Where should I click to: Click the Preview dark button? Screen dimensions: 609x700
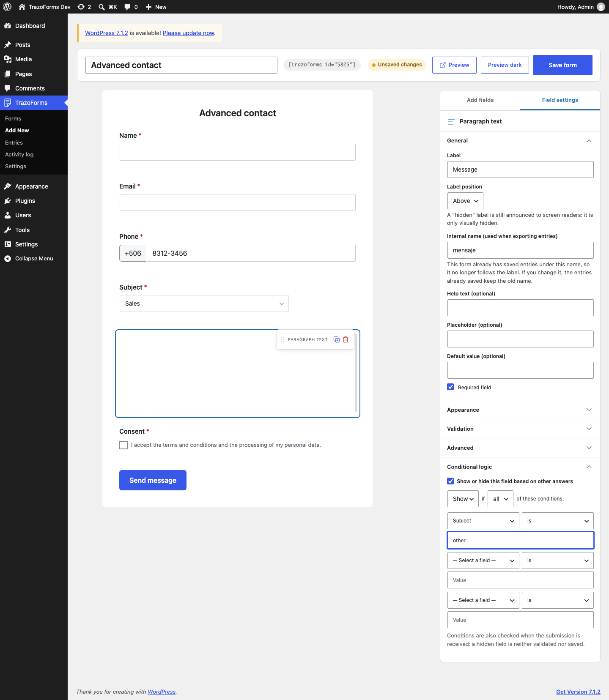click(505, 65)
